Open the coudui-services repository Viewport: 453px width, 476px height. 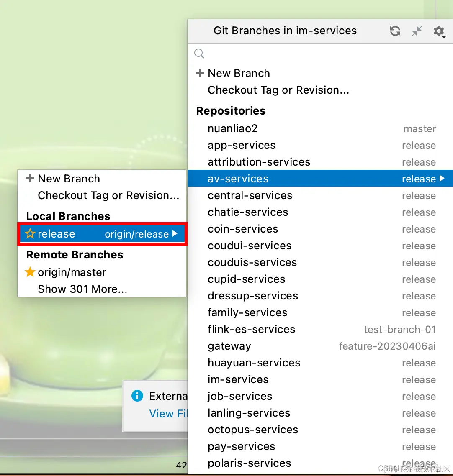pos(320,245)
